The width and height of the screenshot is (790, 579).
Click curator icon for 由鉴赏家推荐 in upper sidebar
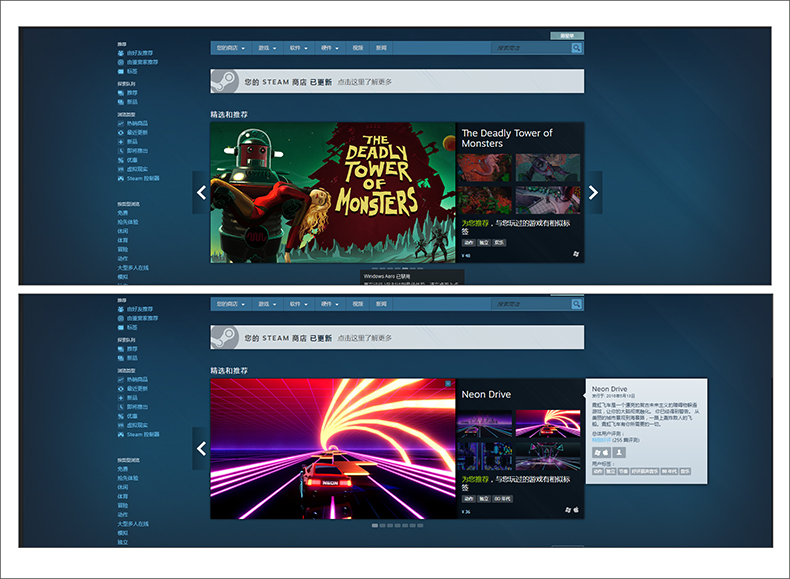[121, 62]
